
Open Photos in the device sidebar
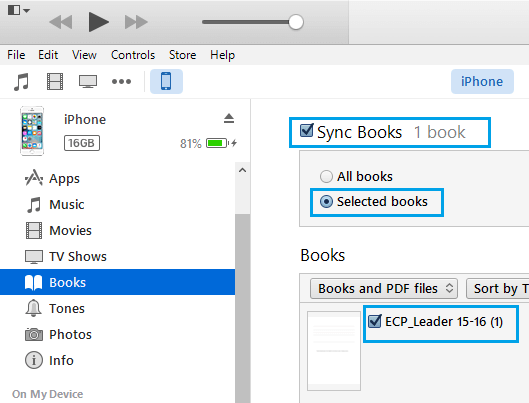(117, 334)
